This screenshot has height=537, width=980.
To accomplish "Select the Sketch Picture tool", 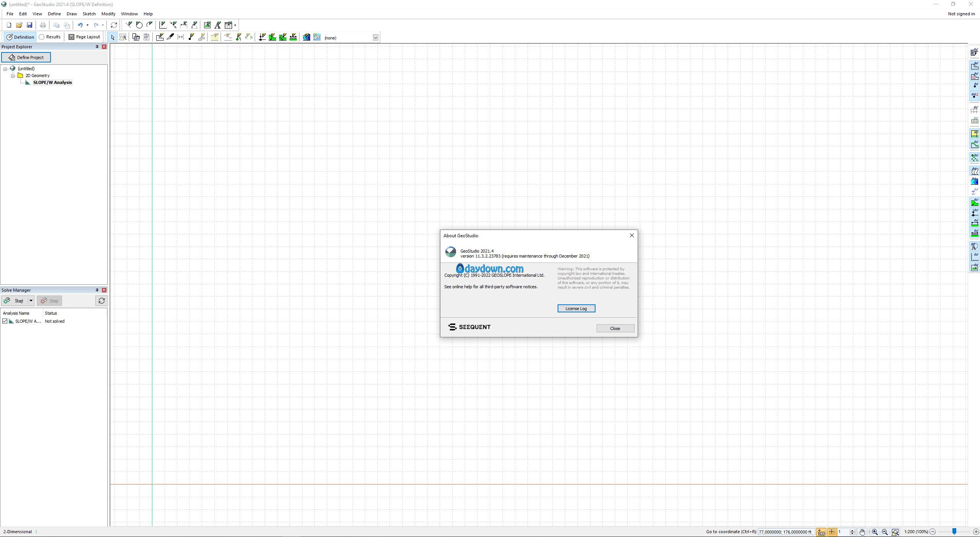I will tap(207, 25).
